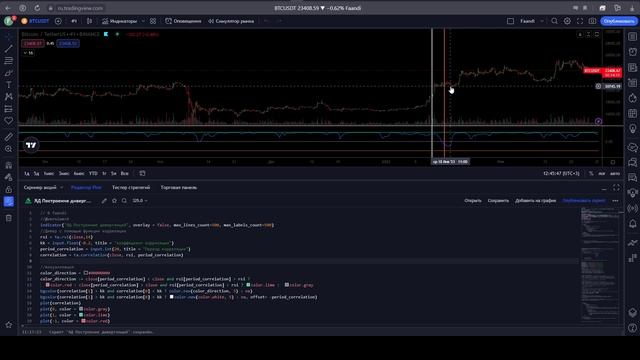Click Добавить на график in Pine editor
Viewport: 640px width, 360px height.
click(535, 201)
